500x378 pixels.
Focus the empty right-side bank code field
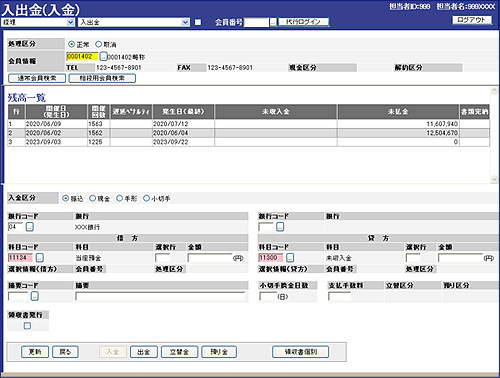coord(266,227)
